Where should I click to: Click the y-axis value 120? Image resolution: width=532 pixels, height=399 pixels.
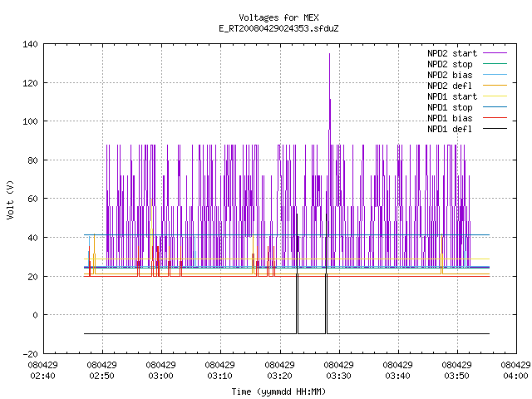pos(30,83)
